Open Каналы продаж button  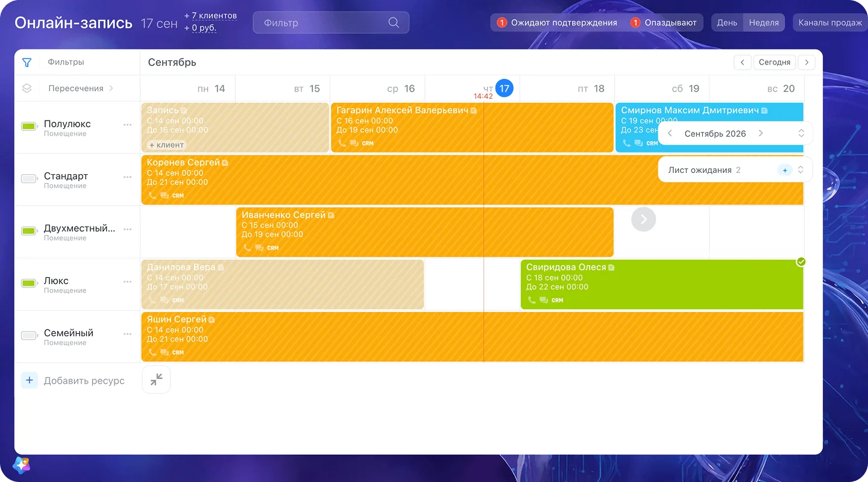830,23
